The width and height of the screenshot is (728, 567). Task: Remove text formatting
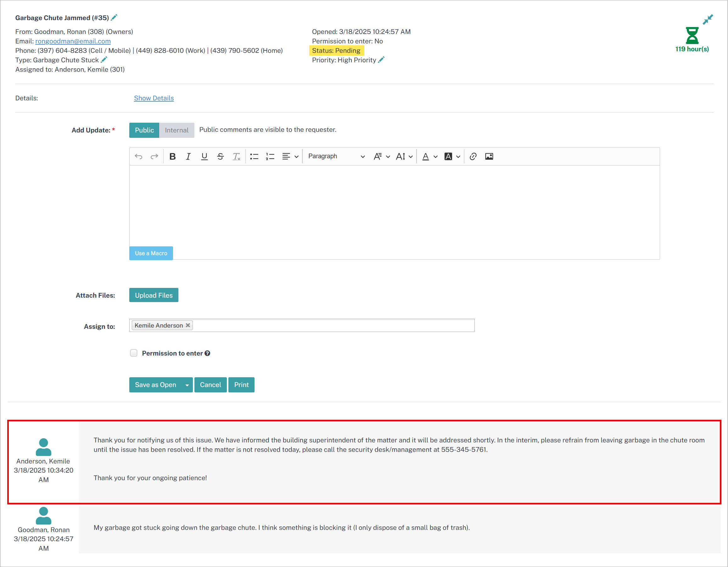tap(236, 156)
